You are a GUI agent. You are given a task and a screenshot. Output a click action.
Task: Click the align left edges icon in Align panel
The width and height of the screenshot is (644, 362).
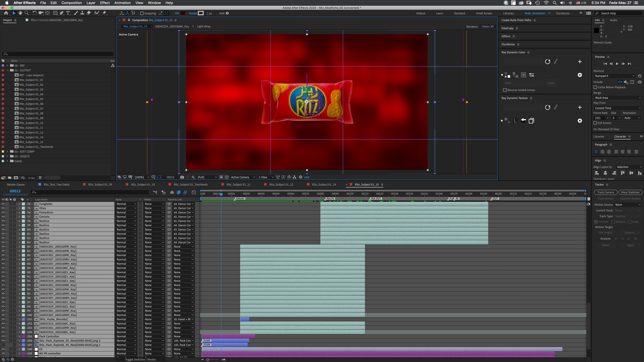point(597,173)
